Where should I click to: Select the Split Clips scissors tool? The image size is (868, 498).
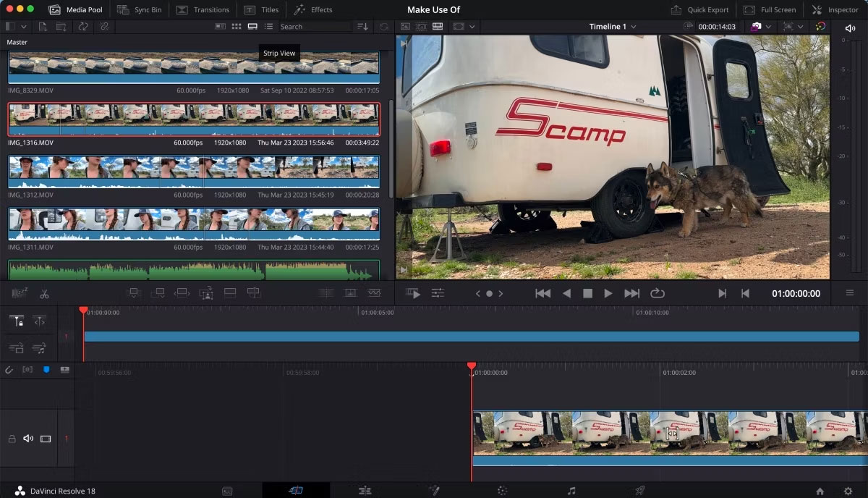[x=44, y=294]
